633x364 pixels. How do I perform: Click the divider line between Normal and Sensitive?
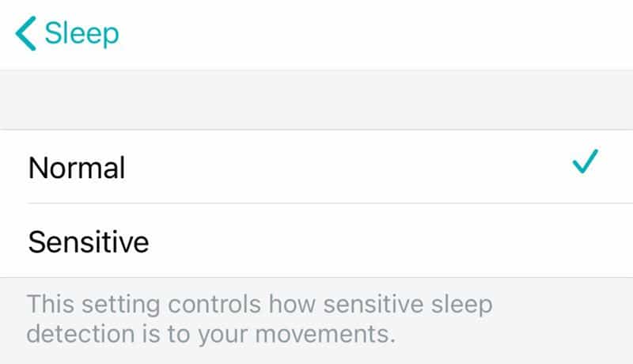(316, 203)
